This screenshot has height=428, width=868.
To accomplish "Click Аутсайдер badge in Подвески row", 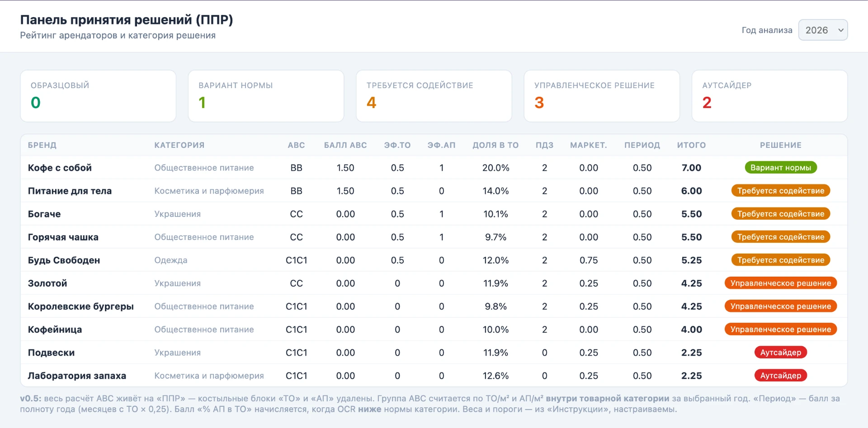I will pyautogui.click(x=781, y=353).
